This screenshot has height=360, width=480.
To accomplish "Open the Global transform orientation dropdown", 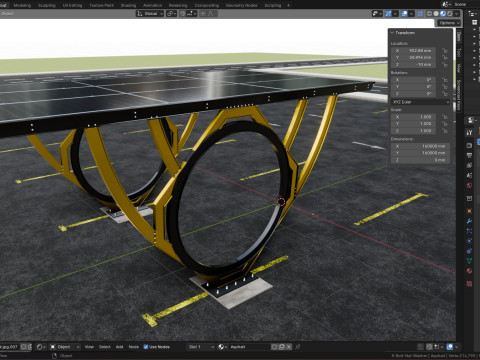I will click(x=150, y=13).
